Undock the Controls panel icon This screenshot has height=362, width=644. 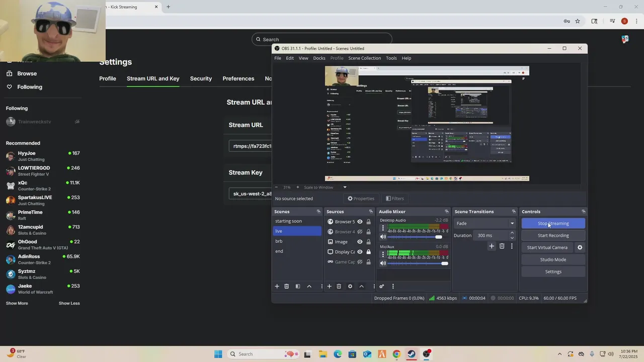point(583,212)
